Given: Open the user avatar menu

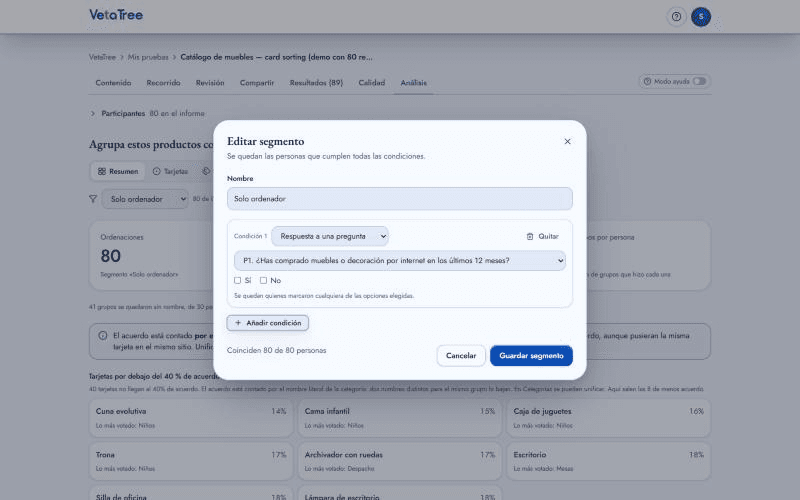Looking at the screenshot, I should (x=701, y=17).
